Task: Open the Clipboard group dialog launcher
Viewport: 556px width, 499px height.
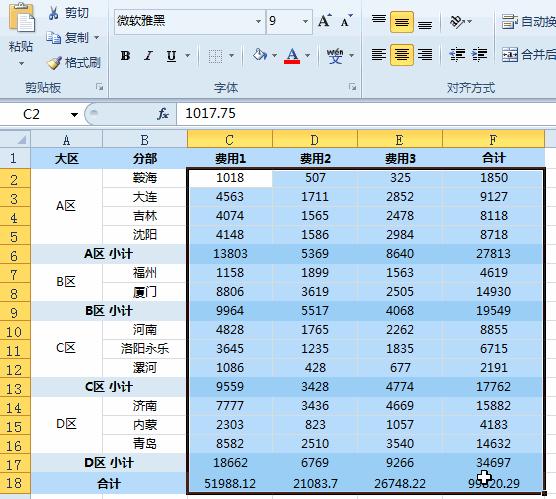Action: [x=100, y=87]
